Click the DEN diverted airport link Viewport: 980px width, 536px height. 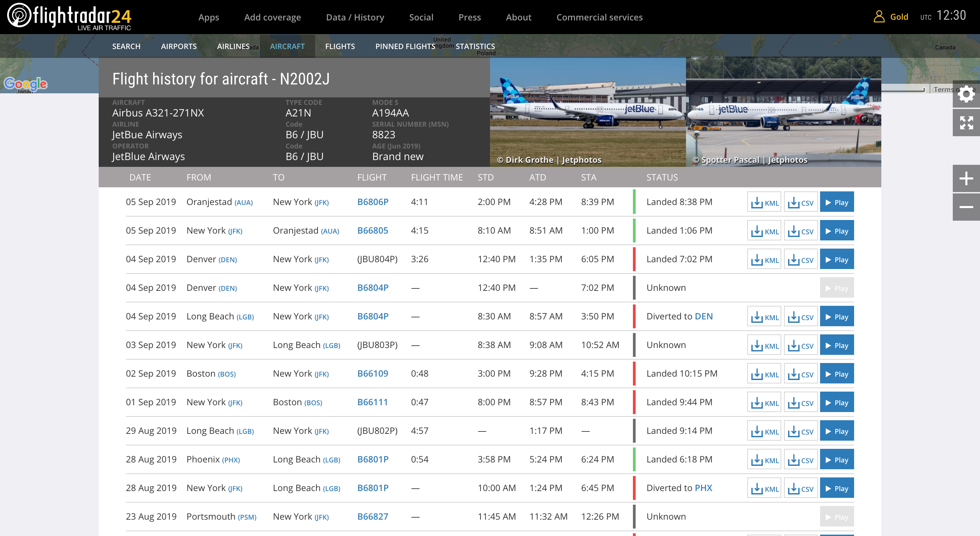coord(703,316)
